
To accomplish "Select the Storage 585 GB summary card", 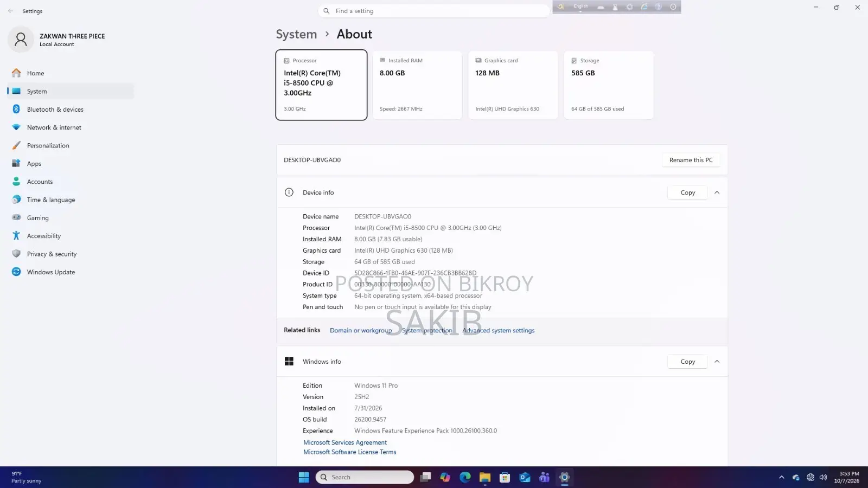I will (609, 85).
